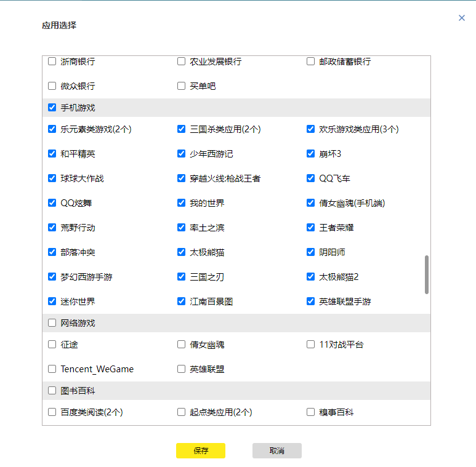Image resolution: width=476 pixels, height=467 pixels.
Task: Uncheck 三国杀类应用(2个)
Action: [181, 129]
